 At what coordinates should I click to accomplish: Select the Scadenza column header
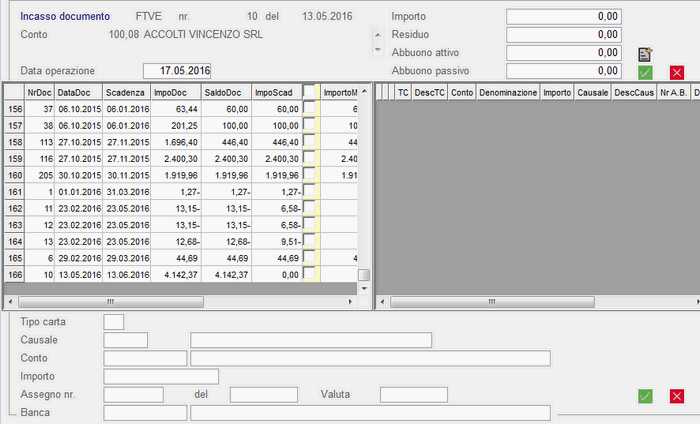(x=127, y=92)
